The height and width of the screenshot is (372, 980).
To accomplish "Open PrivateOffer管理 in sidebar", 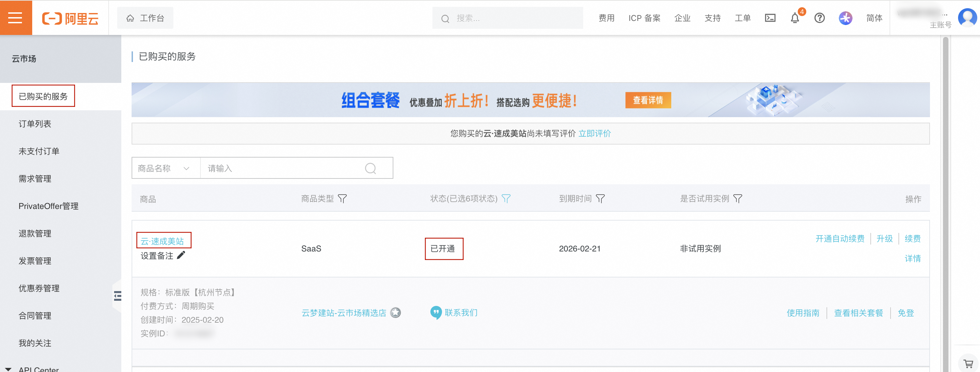I will (48, 206).
